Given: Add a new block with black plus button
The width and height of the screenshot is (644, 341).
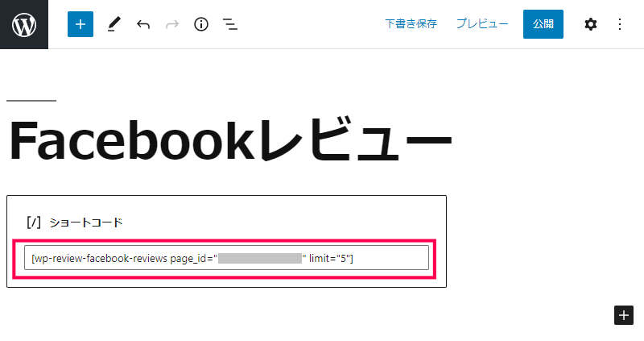Looking at the screenshot, I should coord(624,315).
